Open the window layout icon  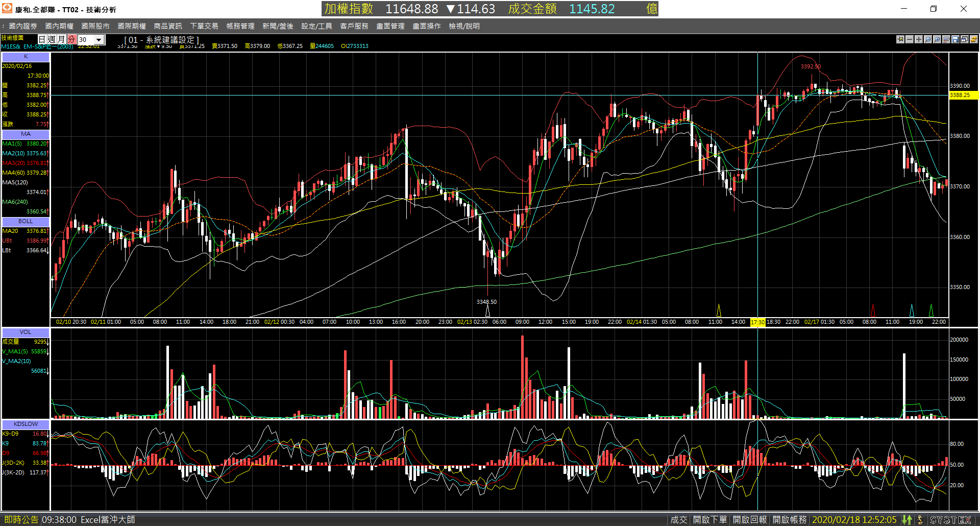pyautogui.click(x=965, y=39)
